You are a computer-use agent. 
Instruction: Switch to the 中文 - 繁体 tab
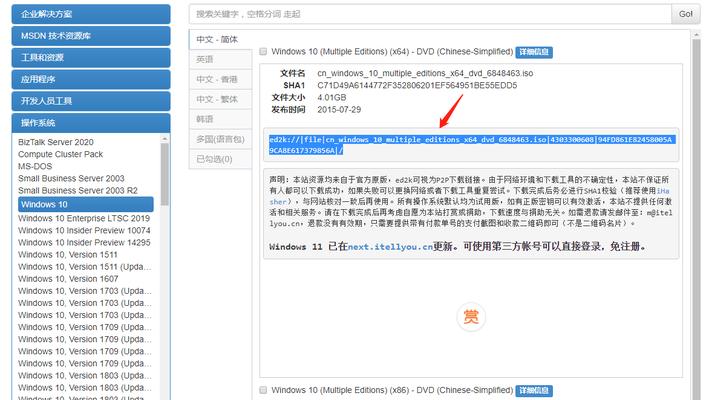(220, 99)
